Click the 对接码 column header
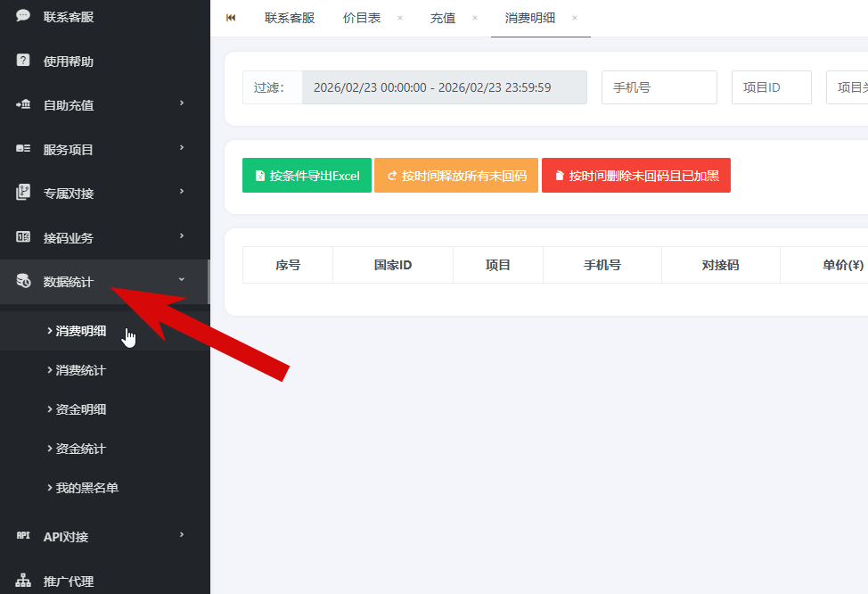Screen dimensions: 868x594 point(721,265)
